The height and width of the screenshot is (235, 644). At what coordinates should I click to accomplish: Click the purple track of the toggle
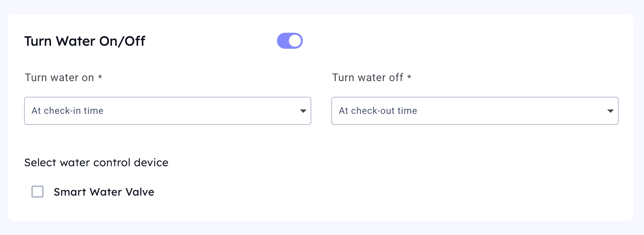283,41
